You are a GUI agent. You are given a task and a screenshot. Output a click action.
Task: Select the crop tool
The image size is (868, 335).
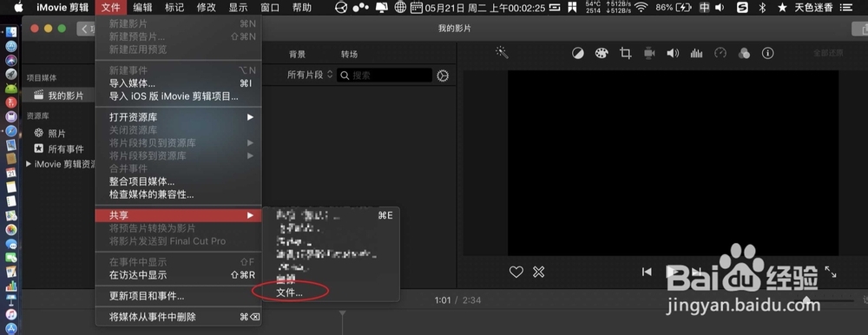click(626, 53)
